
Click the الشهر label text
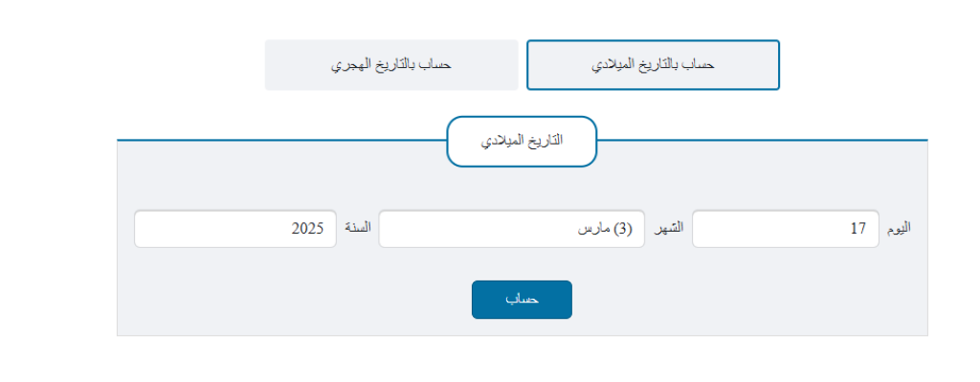(669, 228)
